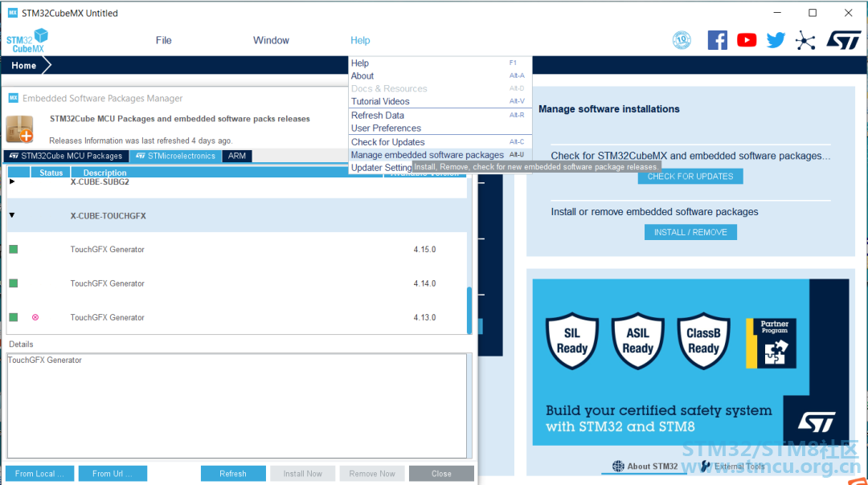This screenshot has height=485, width=868.
Task: Select Tutorial Videos menu entry
Action: [x=440, y=101]
